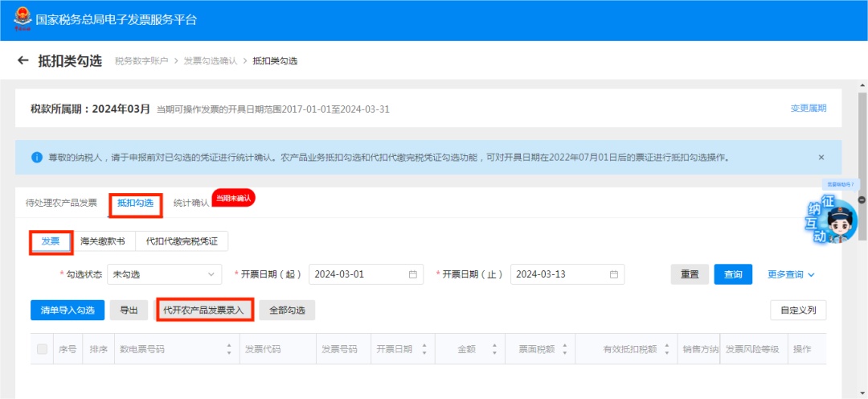Open calendar icon in 开票日期(起) field

412,274
